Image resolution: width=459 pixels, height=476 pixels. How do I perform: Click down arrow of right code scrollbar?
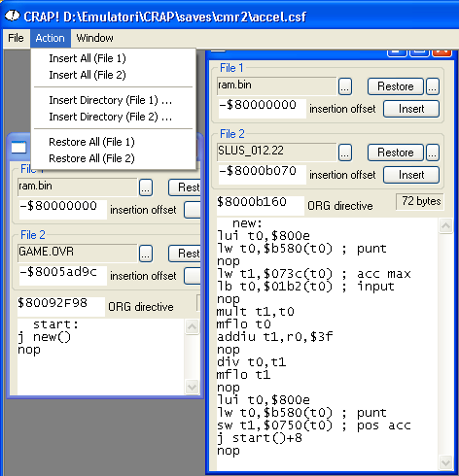[x=445, y=462]
